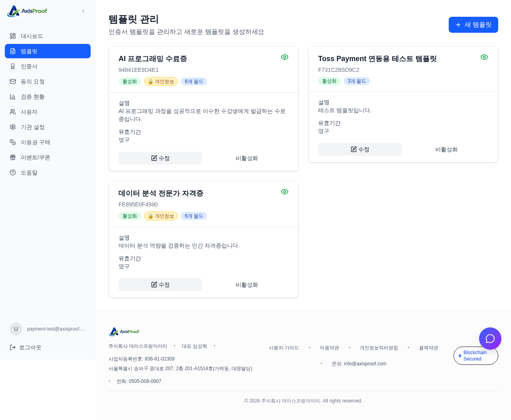Click the 로그아웃 button

[x=26, y=347]
